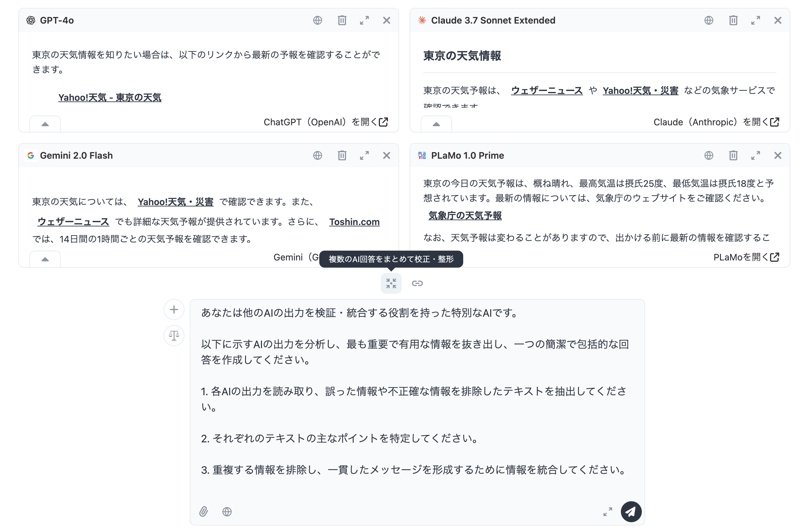This screenshot has height=532, width=808.
Task: Delete the GPT-4o conversation with trash icon
Action: click(342, 20)
